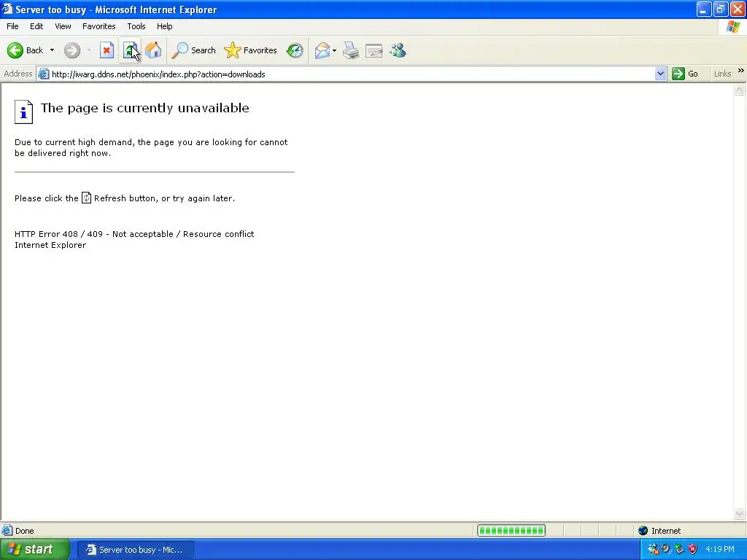The width and height of the screenshot is (747, 560).
Task: Open the Messenger people icon
Action: click(398, 50)
